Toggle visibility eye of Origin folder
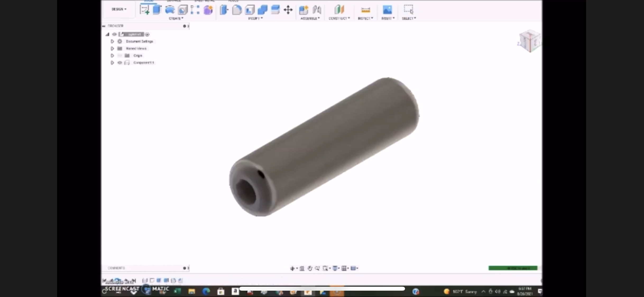Viewport: 644px width, 297px height. (120, 55)
